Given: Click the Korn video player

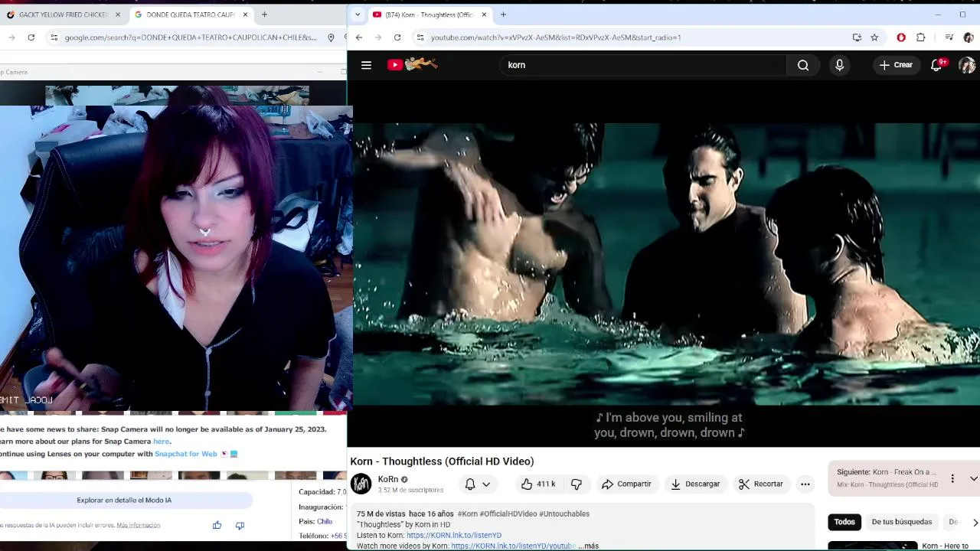Looking at the screenshot, I should coord(665,264).
